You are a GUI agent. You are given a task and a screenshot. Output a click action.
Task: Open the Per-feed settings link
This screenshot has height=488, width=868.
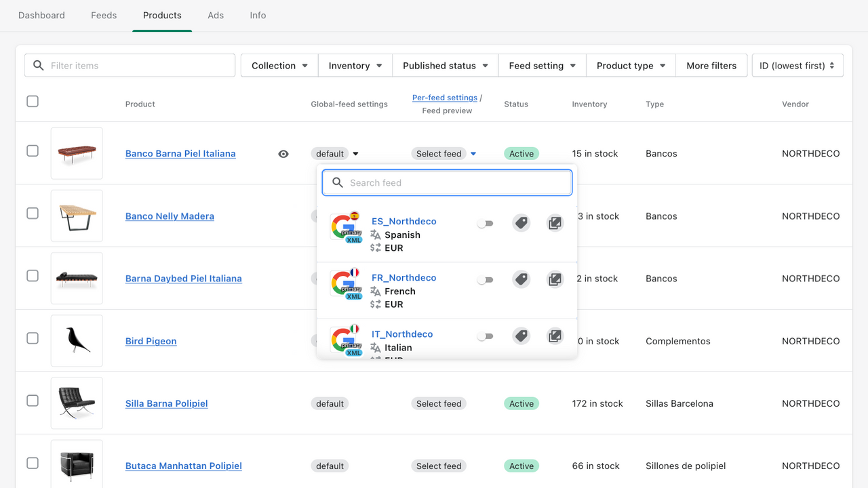click(x=444, y=97)
